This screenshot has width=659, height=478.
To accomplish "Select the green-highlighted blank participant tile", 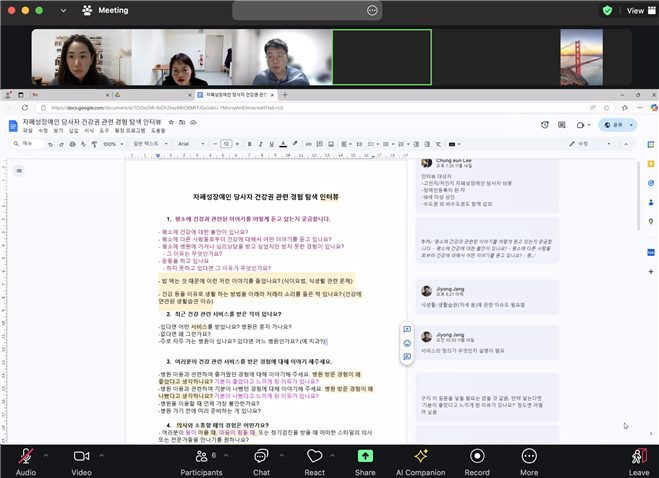I will point(382,57).
